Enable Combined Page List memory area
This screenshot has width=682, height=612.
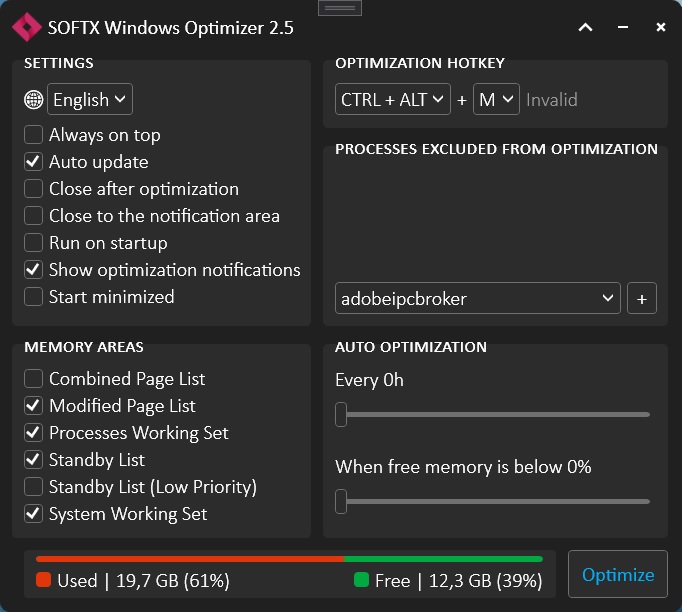(x=34, y=379)
